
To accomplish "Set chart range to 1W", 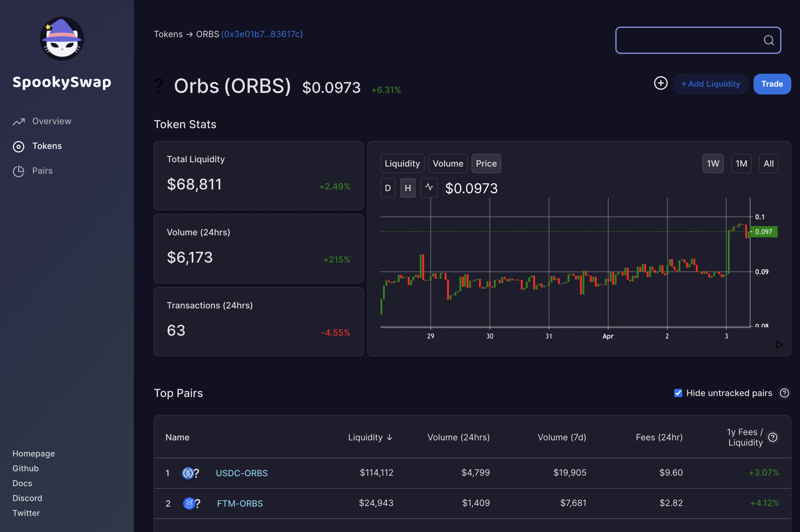I will (x=713, y=164).
